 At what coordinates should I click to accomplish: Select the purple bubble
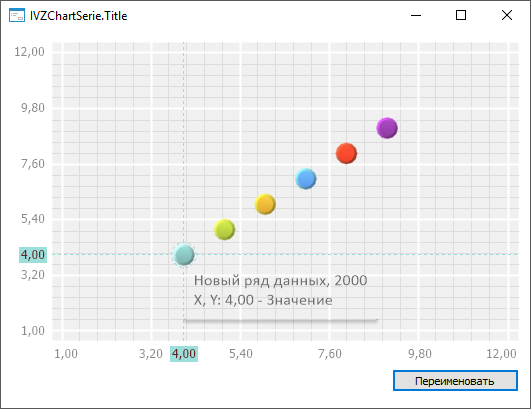point(387,128)
